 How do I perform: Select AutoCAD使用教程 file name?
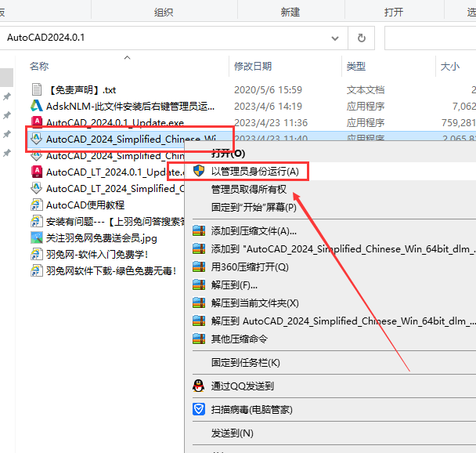coord(85,205)
